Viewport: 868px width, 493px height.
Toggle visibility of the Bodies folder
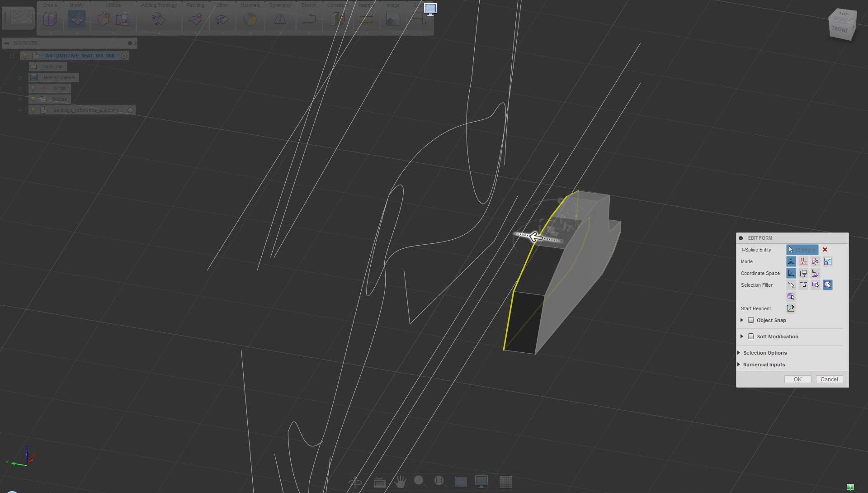[x=33, y=99]
